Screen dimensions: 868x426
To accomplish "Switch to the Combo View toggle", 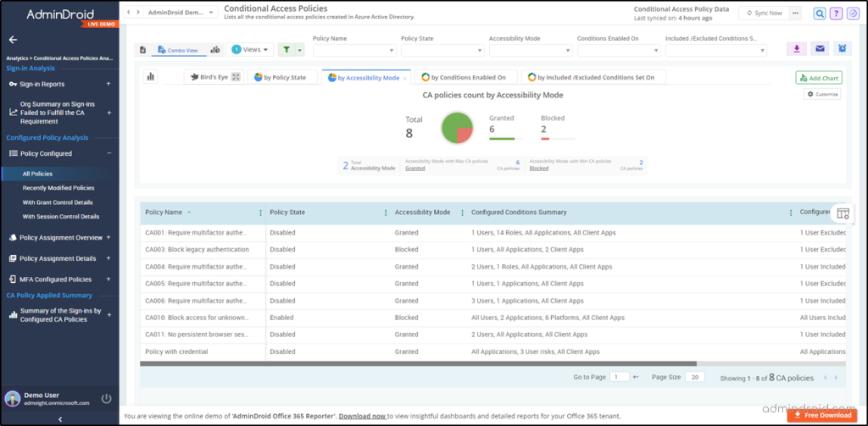I will click(178, 50).
